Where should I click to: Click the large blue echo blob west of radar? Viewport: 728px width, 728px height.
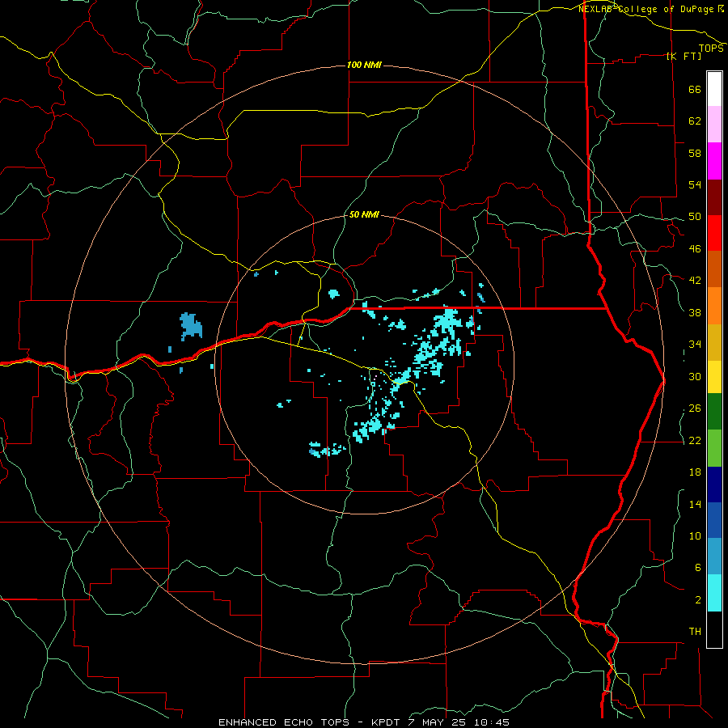(191, 327)
